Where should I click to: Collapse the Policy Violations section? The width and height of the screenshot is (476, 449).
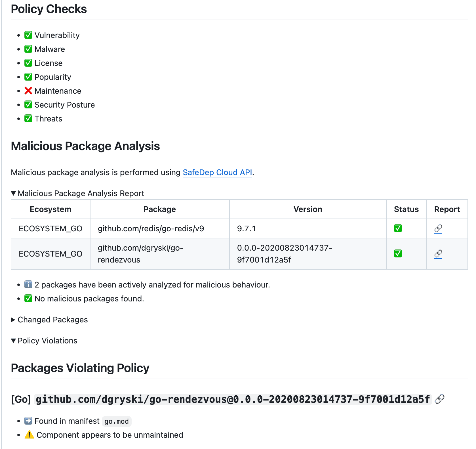[44, 341]
